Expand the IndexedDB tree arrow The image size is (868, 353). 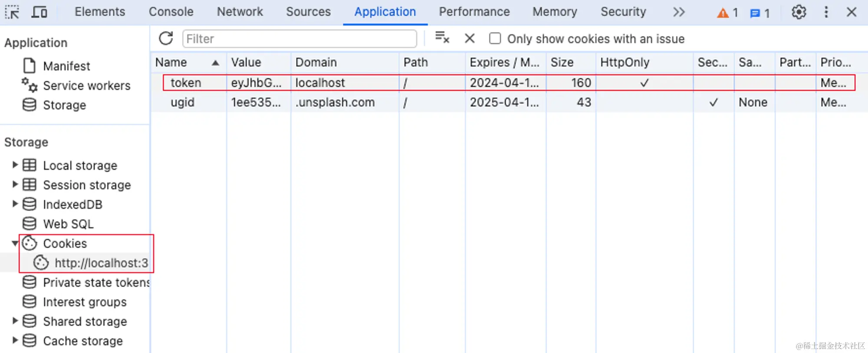coord(15,204)
